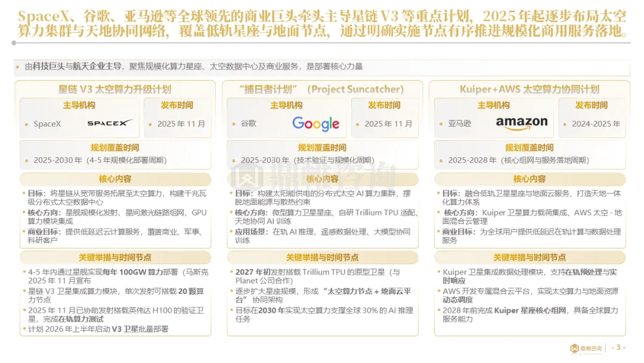Screen dimensions: 644x363
Task: Click '主导机构' label in the Suncatcher card
Action: [286, 105]
